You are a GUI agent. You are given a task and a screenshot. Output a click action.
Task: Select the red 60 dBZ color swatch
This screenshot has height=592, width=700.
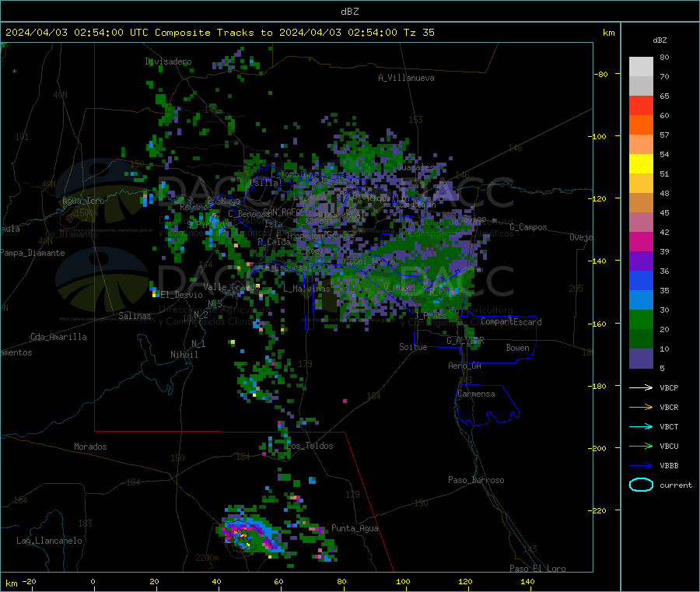pos(641,105)
